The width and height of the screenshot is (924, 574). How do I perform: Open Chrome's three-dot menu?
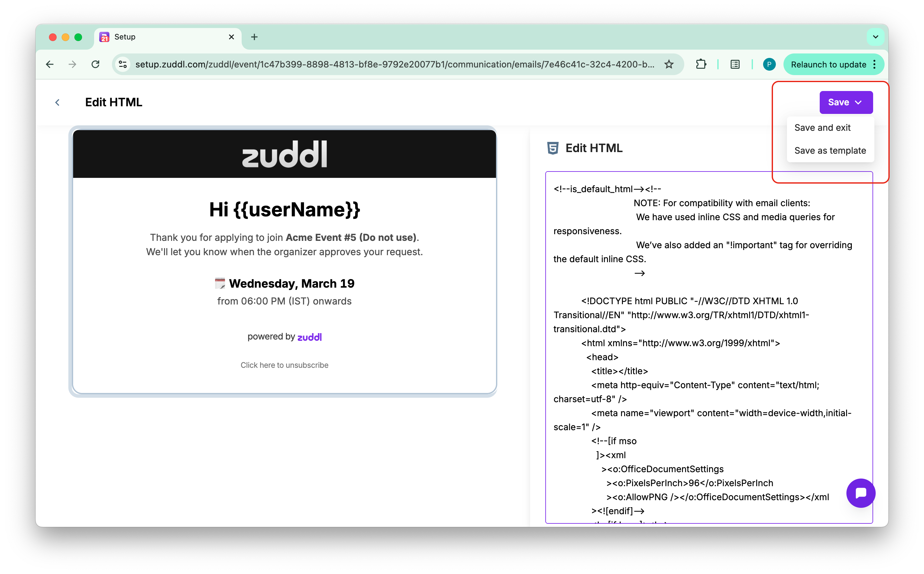point(874,65)
